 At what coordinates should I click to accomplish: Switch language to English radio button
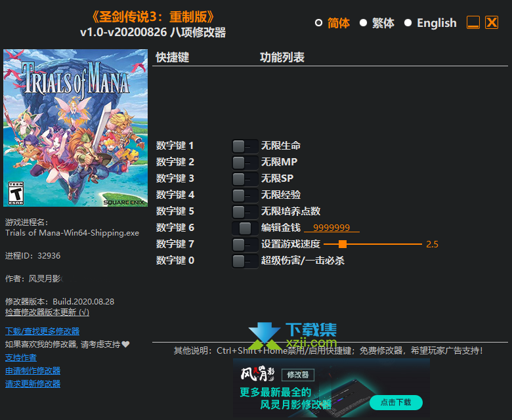click(x=408, y=23)
